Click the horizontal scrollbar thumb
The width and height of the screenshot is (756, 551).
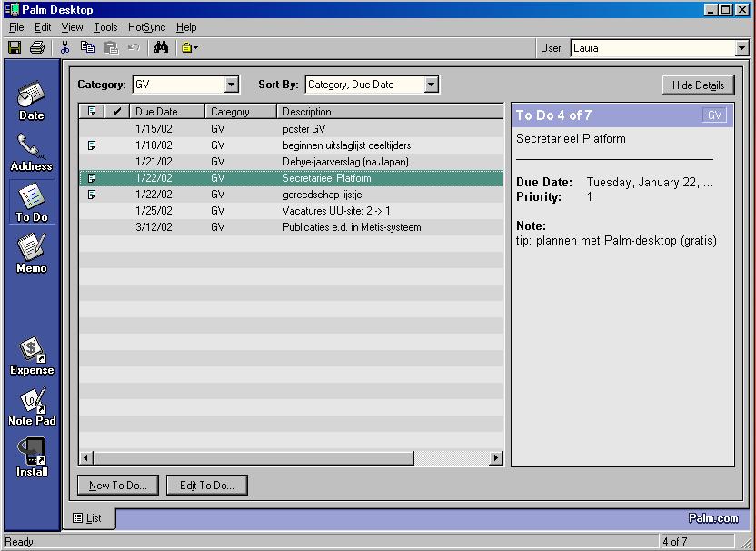(x=254, y=457)
